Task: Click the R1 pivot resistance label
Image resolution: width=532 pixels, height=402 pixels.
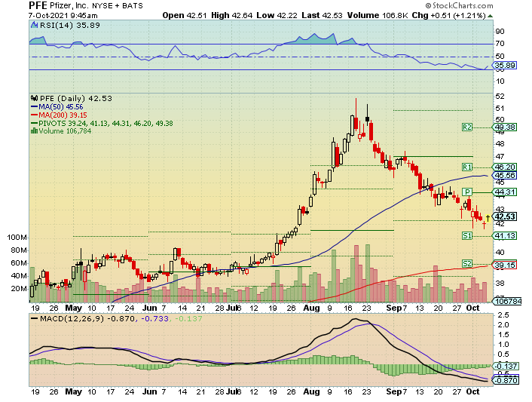Action: click(x=467, y=167)
